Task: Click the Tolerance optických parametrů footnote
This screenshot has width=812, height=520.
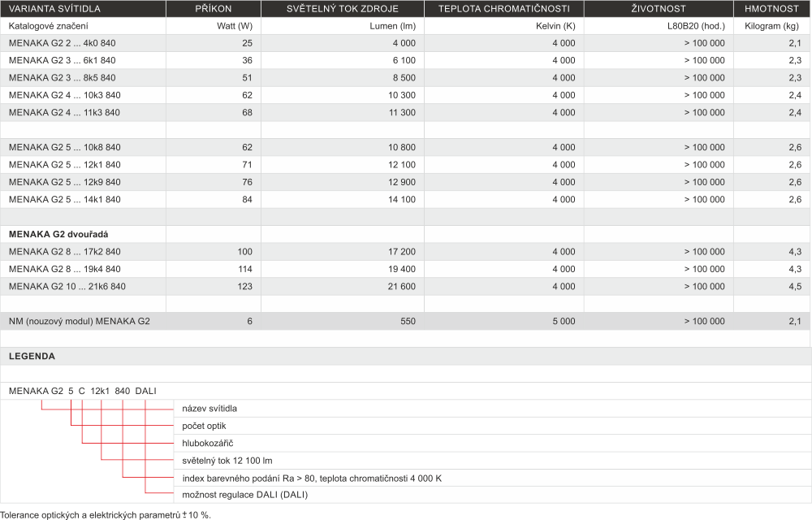Action: (106, 515)
